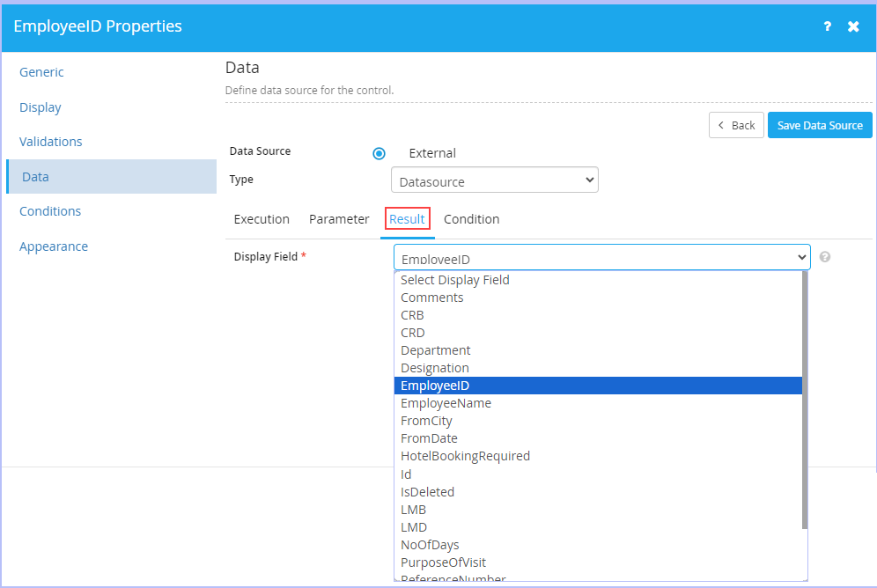Switch to the Parameter tab

339,219
